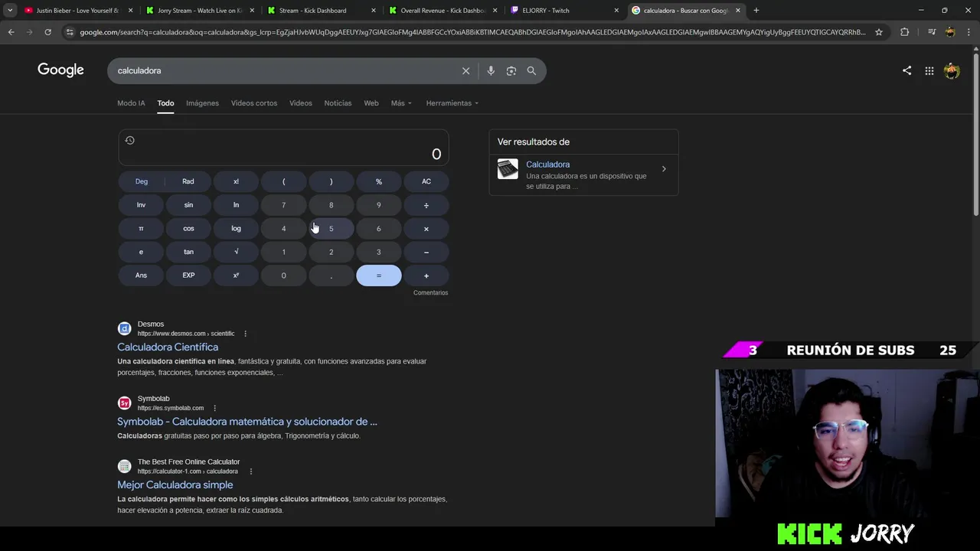Open the browser extensions puzzle icon
This screenshot has width=980, height=551.
tap(904, 32)
